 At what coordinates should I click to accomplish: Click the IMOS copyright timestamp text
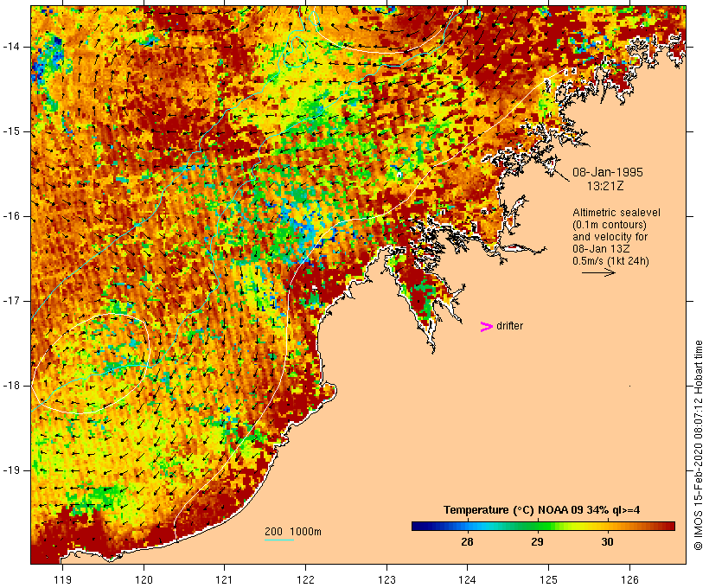(698, 445)
